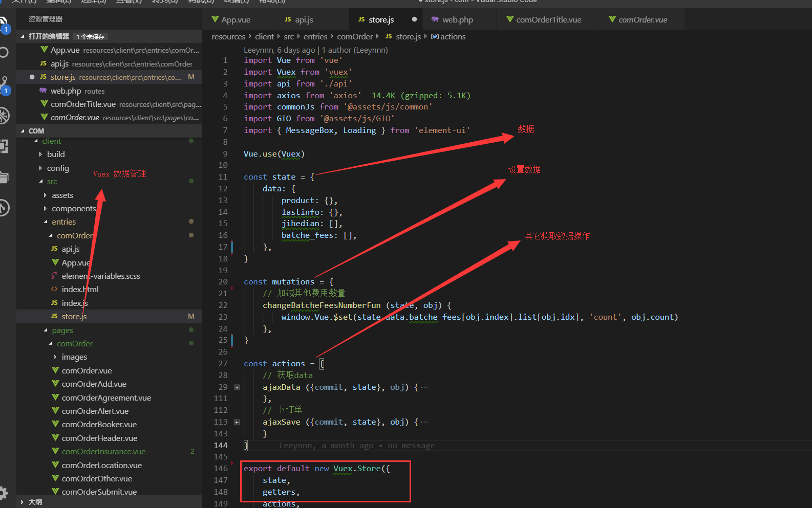This screenshot has height=508, width=812.
Task: Expand the assets folder in tree
Action: 62,195
